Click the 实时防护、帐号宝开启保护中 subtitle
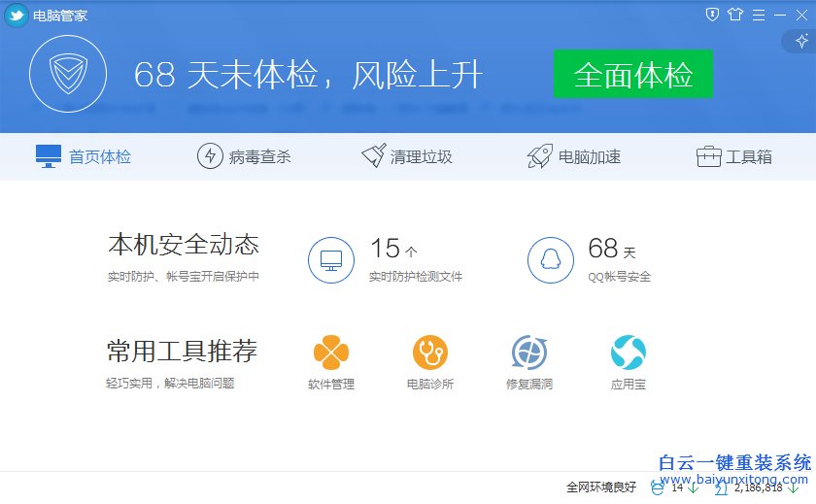 coord(184,276)
